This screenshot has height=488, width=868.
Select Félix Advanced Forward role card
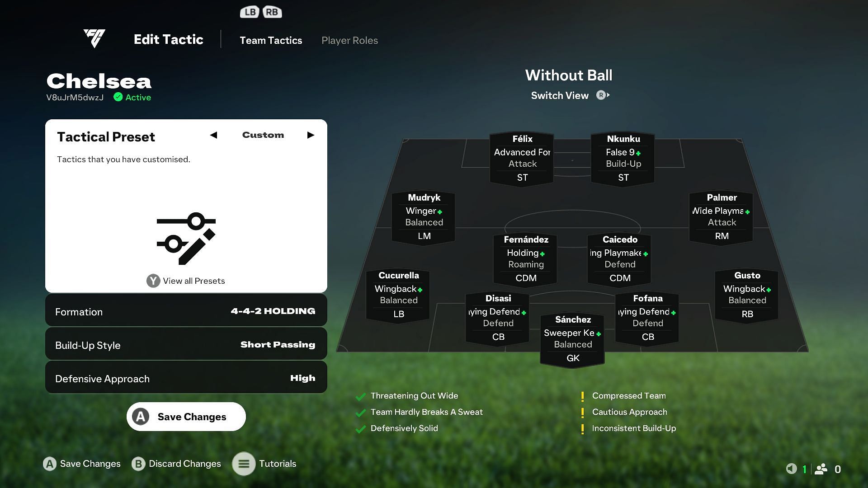point(522,157)
